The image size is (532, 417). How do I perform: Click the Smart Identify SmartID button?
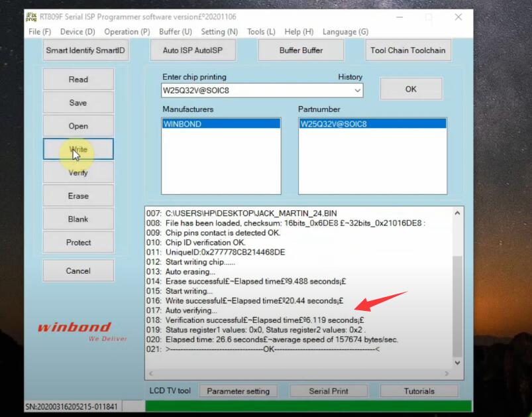[85, 50]
